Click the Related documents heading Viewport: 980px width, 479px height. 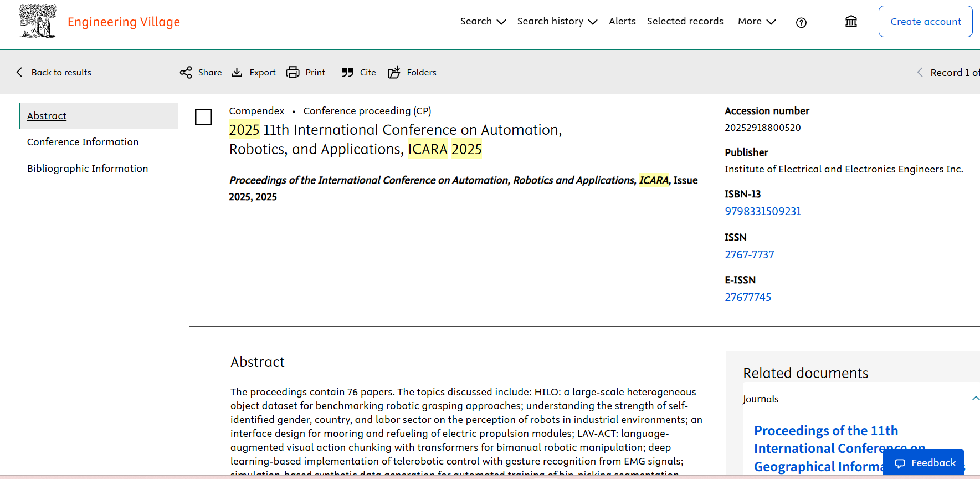coord(805,373)
